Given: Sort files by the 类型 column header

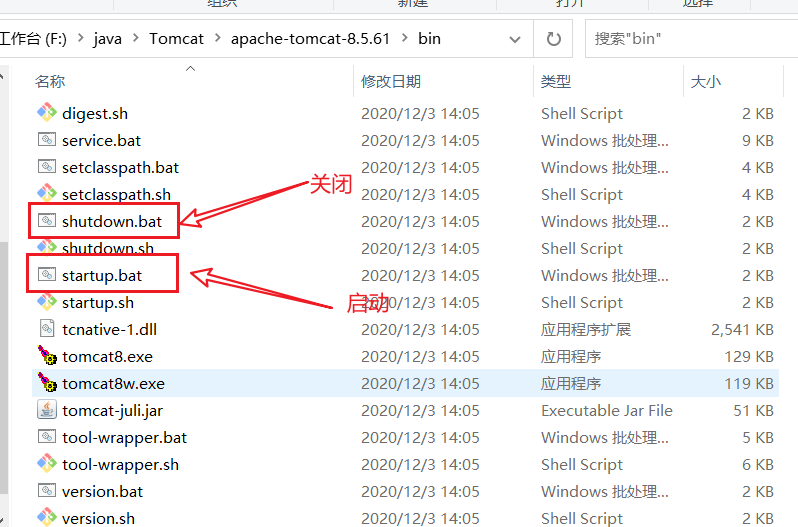Looking at the screenshot, I should pyautogui.click(x=556, y=81).
